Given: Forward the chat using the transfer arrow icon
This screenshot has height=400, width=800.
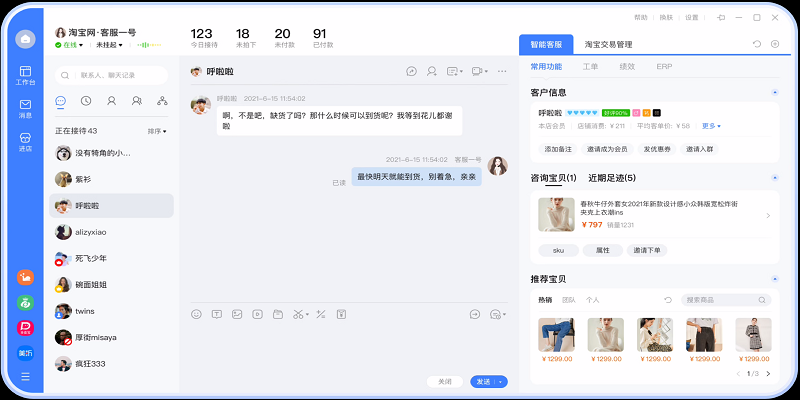Looking at the screenshot, I should tap(474, 314).
